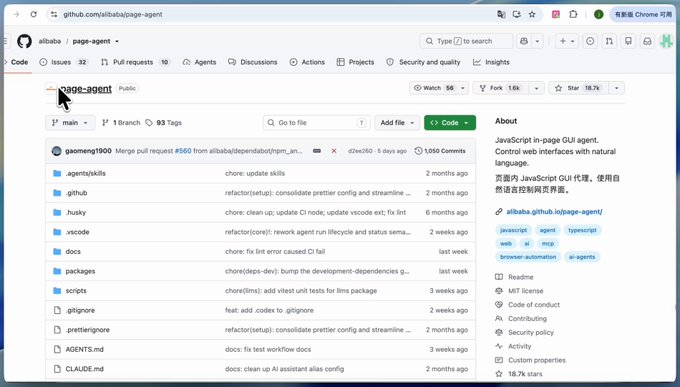Open the .agents/skills folder
680x387 pixels.
point(85,173)
